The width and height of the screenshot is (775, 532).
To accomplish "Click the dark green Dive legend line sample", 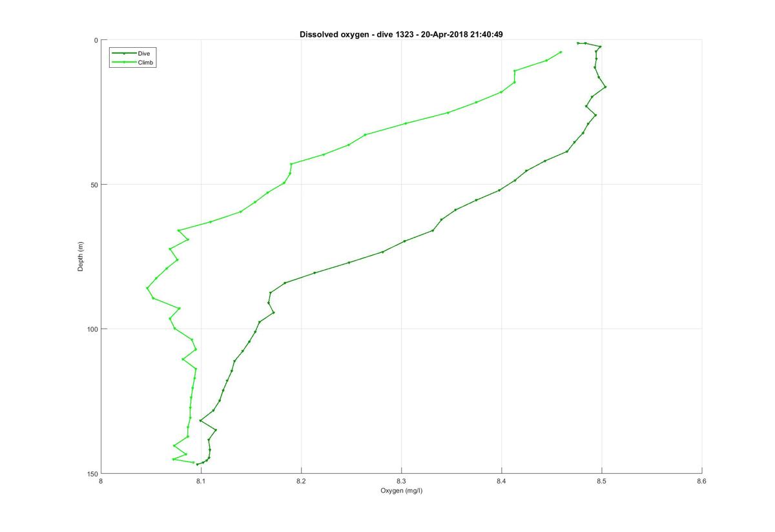I will [124, 54].
